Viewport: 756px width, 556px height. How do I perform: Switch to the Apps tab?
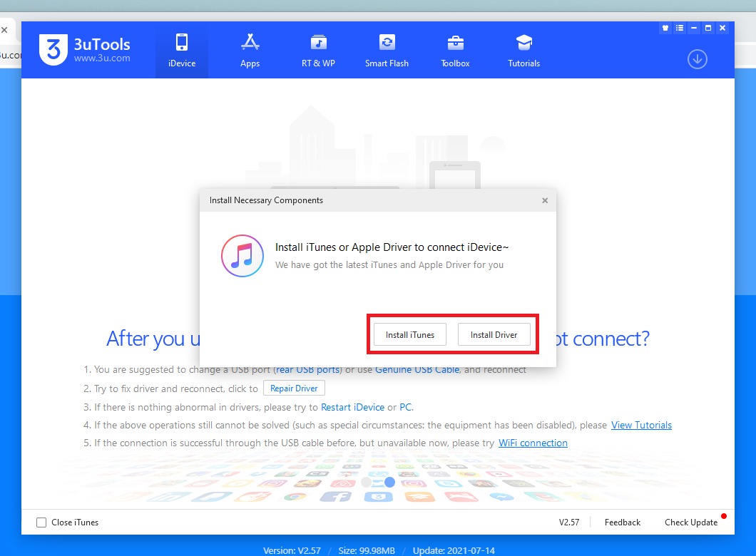tap(250, 50)
